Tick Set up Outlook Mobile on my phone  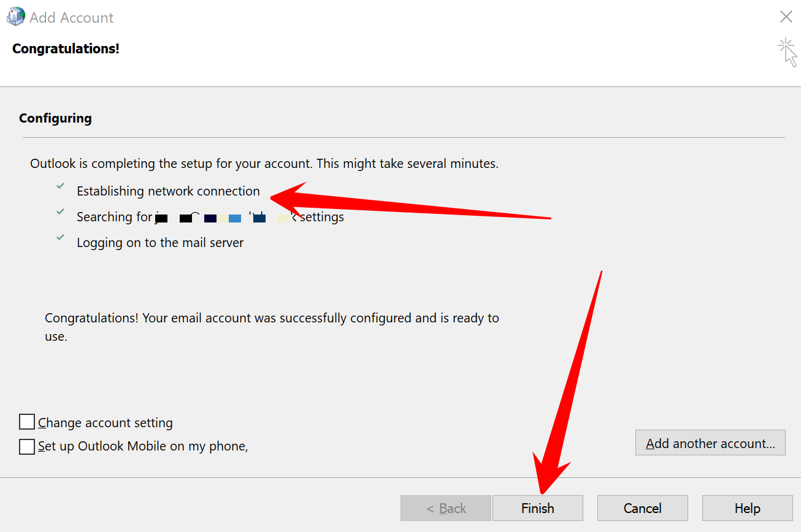click(x=27, y=446)
